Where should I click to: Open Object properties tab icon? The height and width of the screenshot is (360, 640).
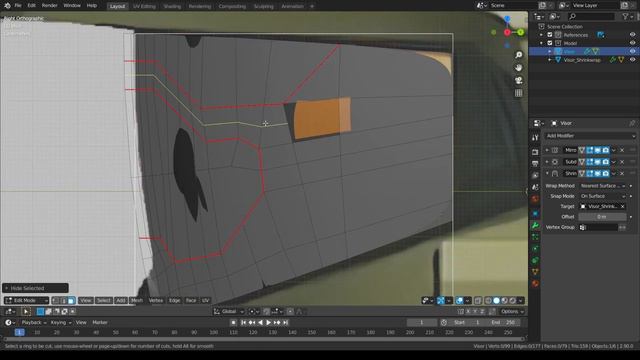click(x=535, y=213)
